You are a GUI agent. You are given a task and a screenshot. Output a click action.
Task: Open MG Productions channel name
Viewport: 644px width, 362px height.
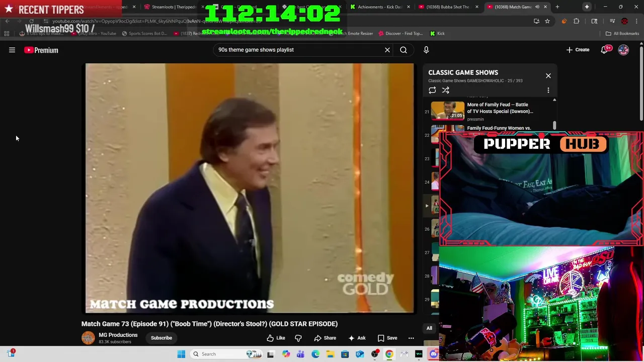[118, 335]
